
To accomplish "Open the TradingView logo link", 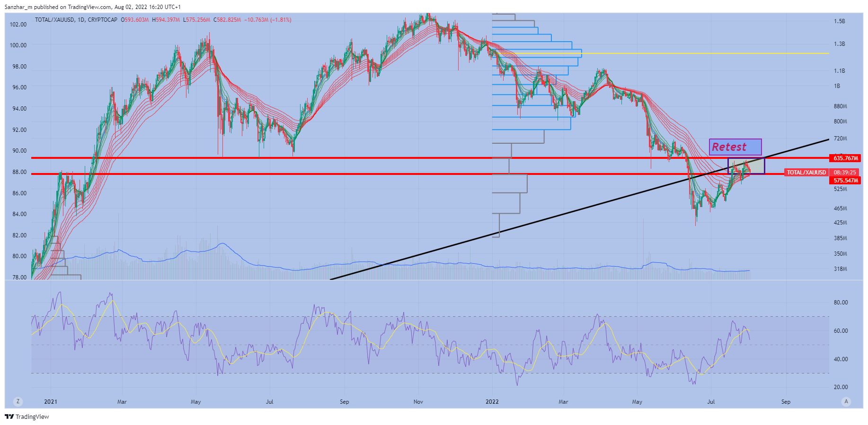I will (x=27, y=416).
